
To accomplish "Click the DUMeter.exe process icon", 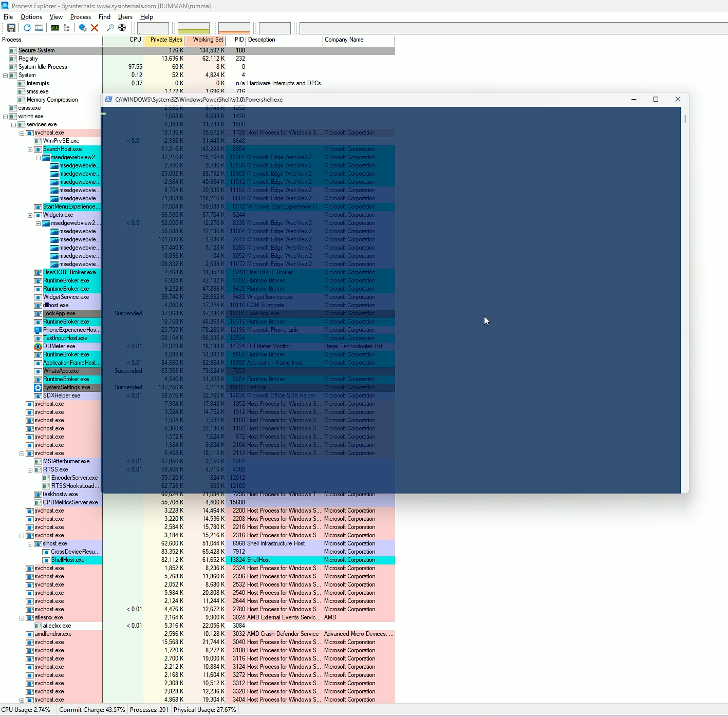I will pos(38,346).
